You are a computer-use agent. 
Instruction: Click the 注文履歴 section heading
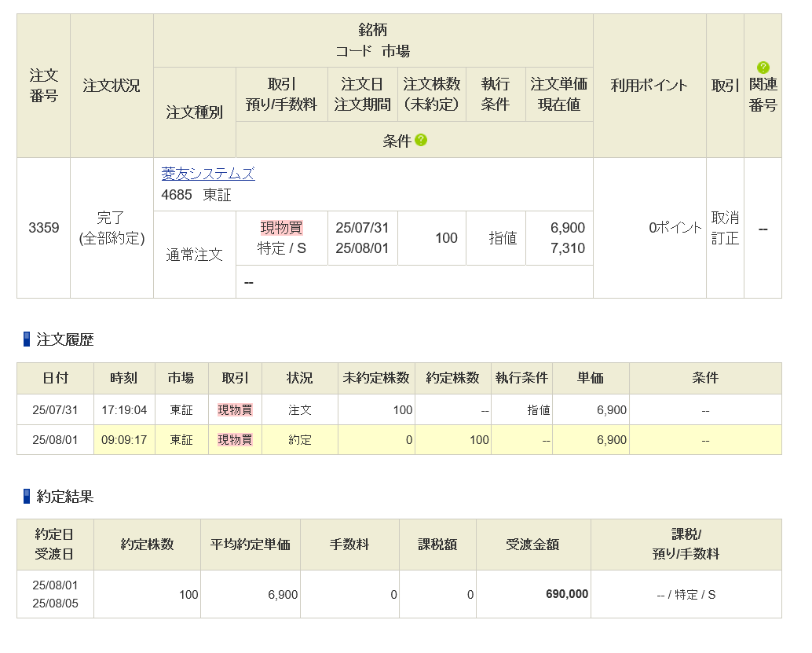(64, 339)
